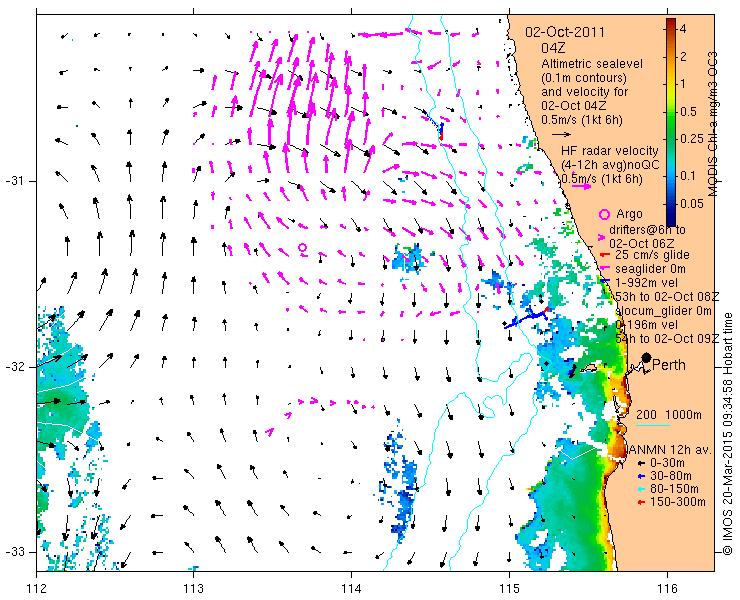Click the yellow band of the colorbar near 1
Screen dimensions: 740x600
(x=671, y=84)
